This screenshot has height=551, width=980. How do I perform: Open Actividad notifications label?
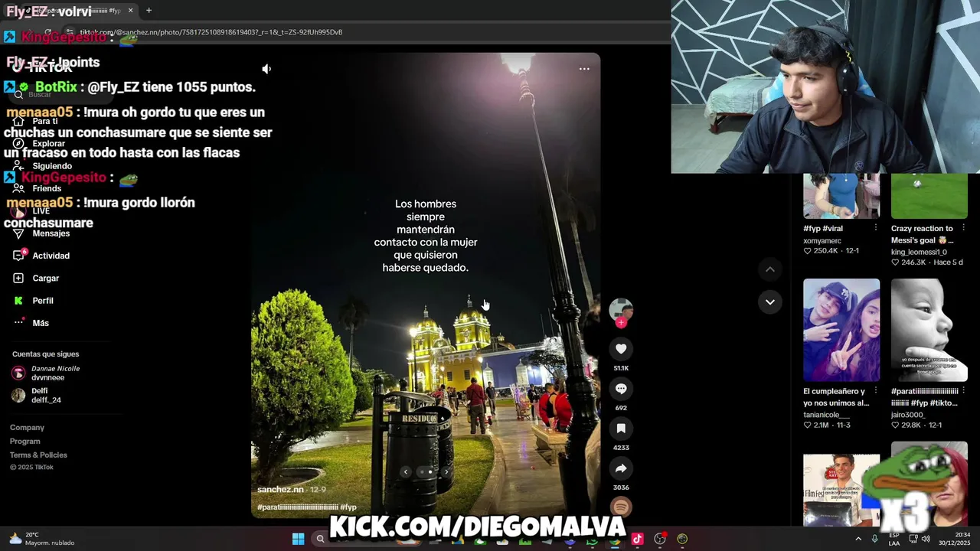point(51,256)
